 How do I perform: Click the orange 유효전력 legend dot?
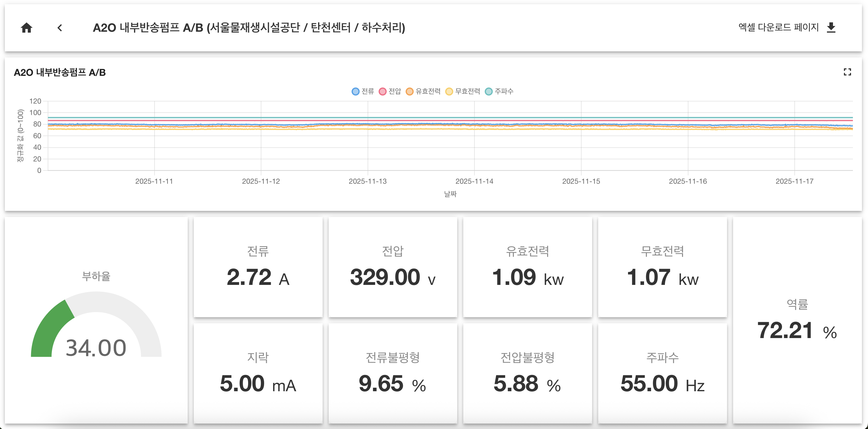pos(410,91)
